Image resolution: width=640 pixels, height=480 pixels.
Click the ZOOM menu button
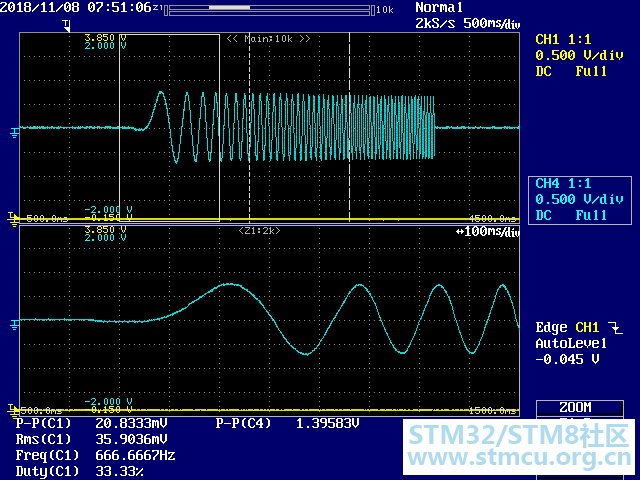[575, 408]
